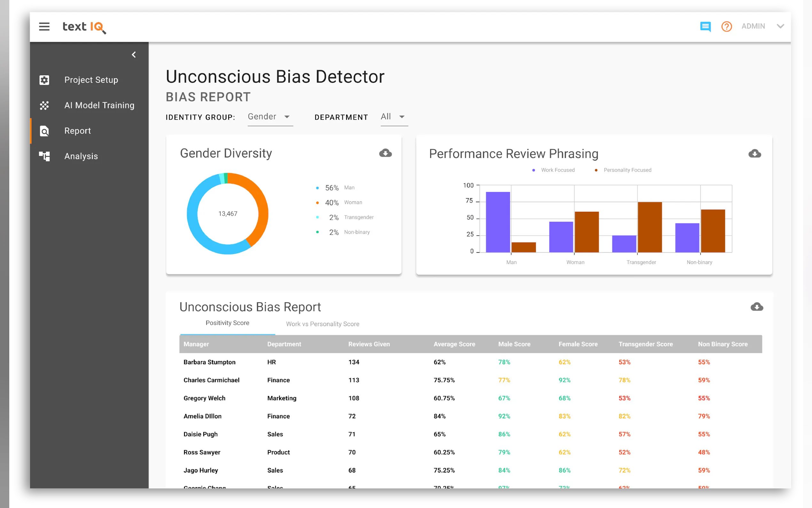Click the AI Model Training icon
812x508 pixels.
point(44,106)
